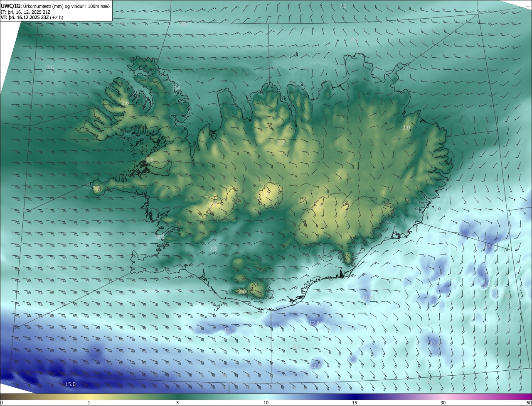Viewport: 532px width, 406px height.
Task: Pick the 7.8 value label on the map
Action: click(x=213, y=249)
